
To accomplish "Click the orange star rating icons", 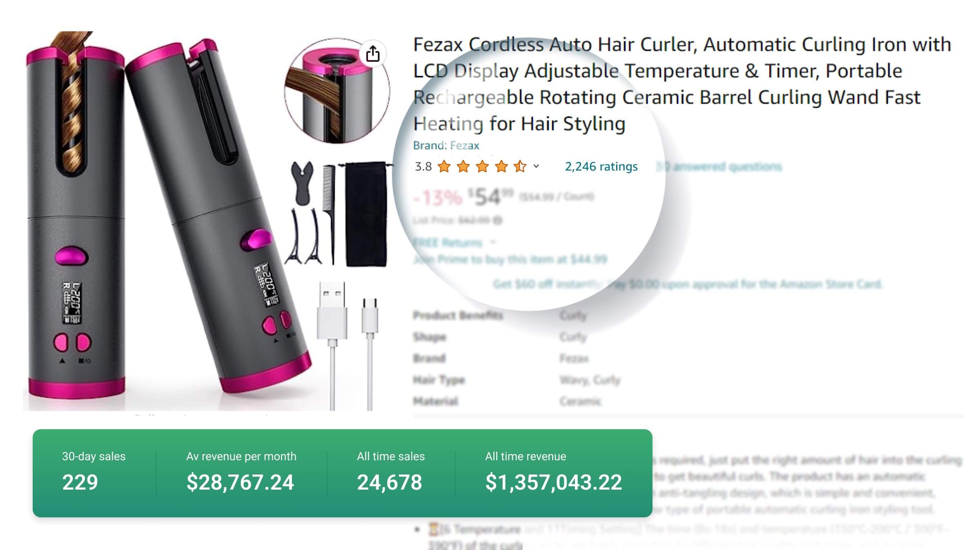I will pyautogui.click(x=482, y=166).
